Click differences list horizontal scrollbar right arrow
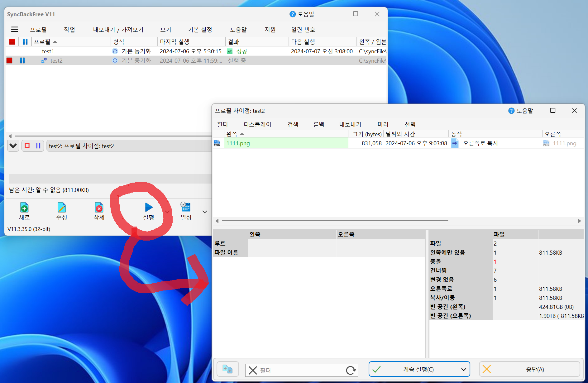 pos(579,221)
